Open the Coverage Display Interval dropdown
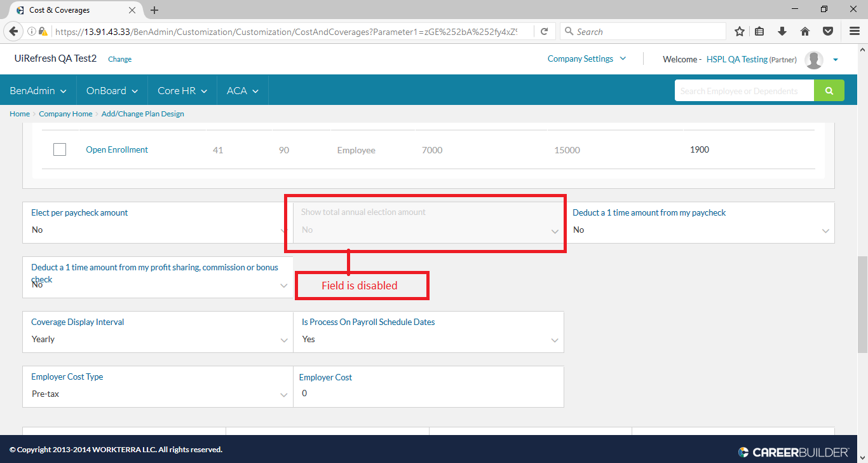The width and height of the screenshot is (868, 463). pyautogui.click(x=157, y=339)
